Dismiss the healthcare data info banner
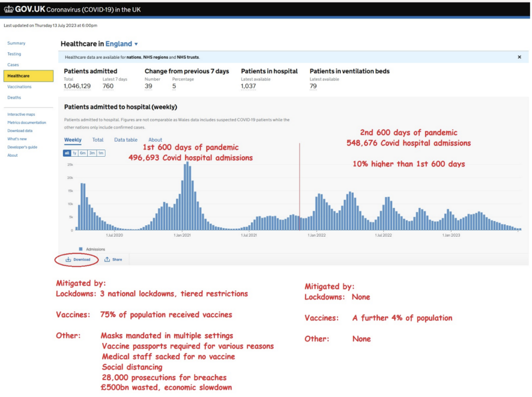This screenshot has height=397, width=532. [519, 57]
